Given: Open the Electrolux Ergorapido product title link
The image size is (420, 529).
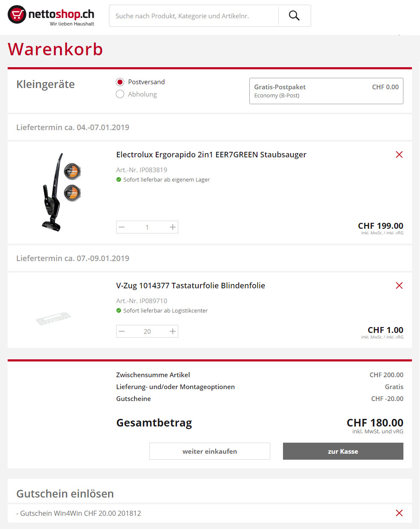Looking at the screenshot, I should point(211,154).
